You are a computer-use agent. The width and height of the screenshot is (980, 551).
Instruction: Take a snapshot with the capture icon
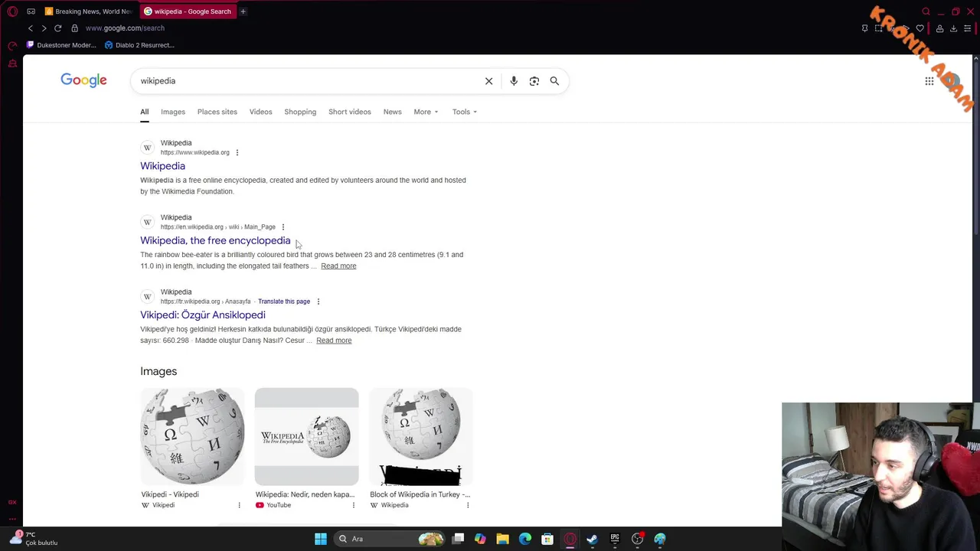pos(878,28)
